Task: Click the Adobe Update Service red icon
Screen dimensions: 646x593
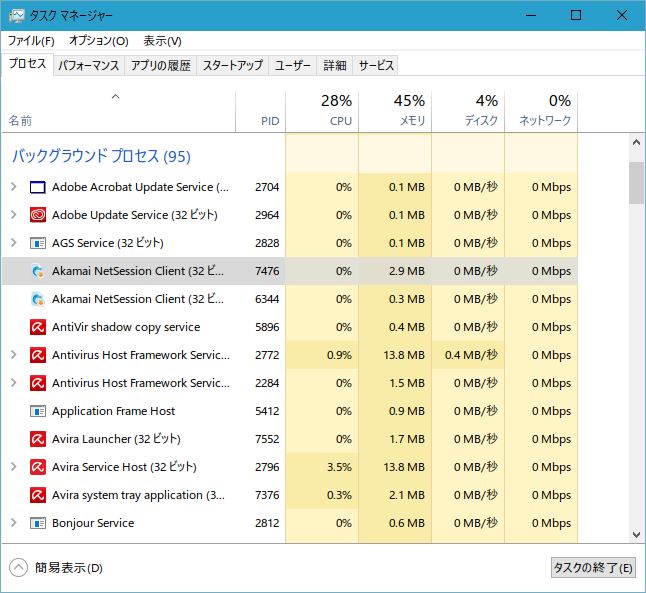Action: [x=37, y=216]
